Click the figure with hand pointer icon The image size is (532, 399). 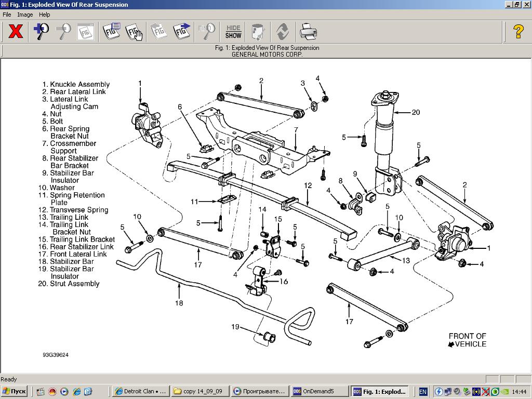click(x=134, y=32)
